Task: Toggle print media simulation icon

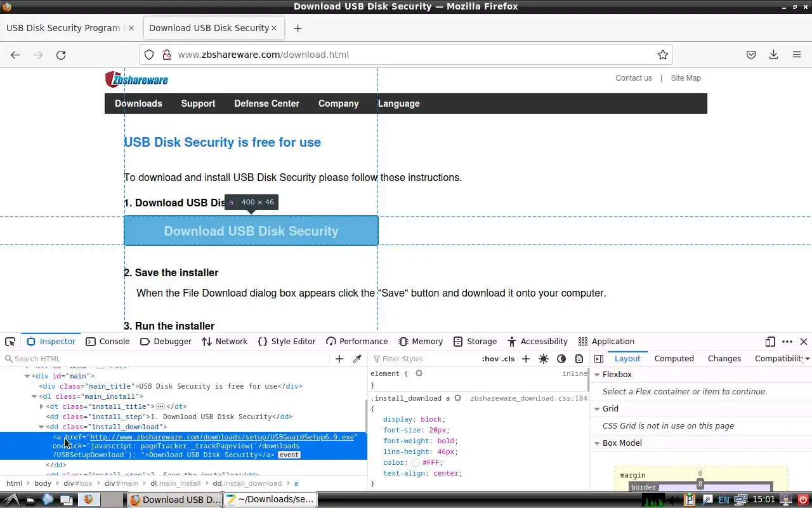Action: (x=579, y=359)
